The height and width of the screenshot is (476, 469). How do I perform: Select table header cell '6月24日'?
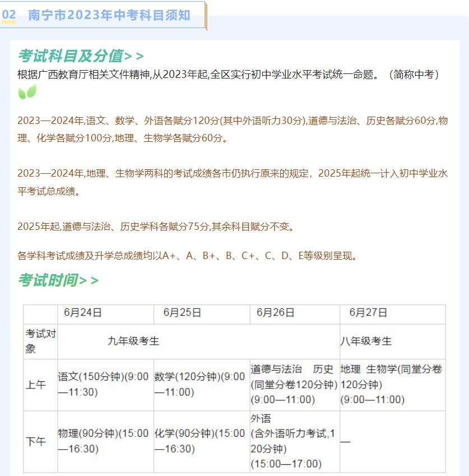click(105, 314)
